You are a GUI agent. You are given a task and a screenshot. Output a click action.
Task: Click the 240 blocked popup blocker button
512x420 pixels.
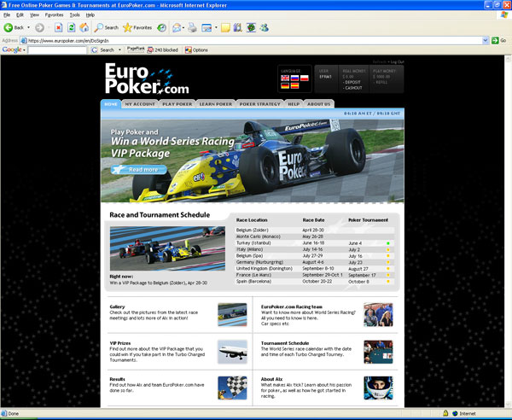coord(163,50)
